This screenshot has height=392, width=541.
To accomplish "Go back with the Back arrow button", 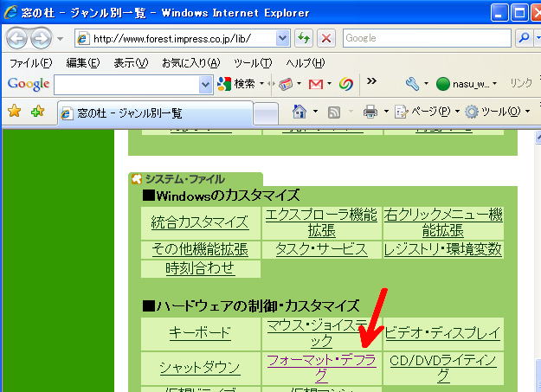I will [x=16, y=38].
